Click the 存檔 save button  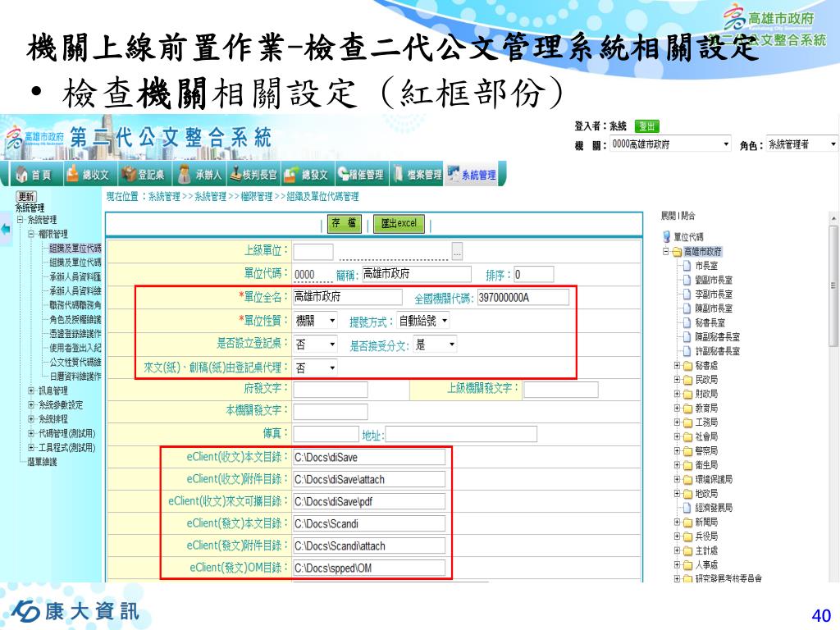click(x=344, y=223)
